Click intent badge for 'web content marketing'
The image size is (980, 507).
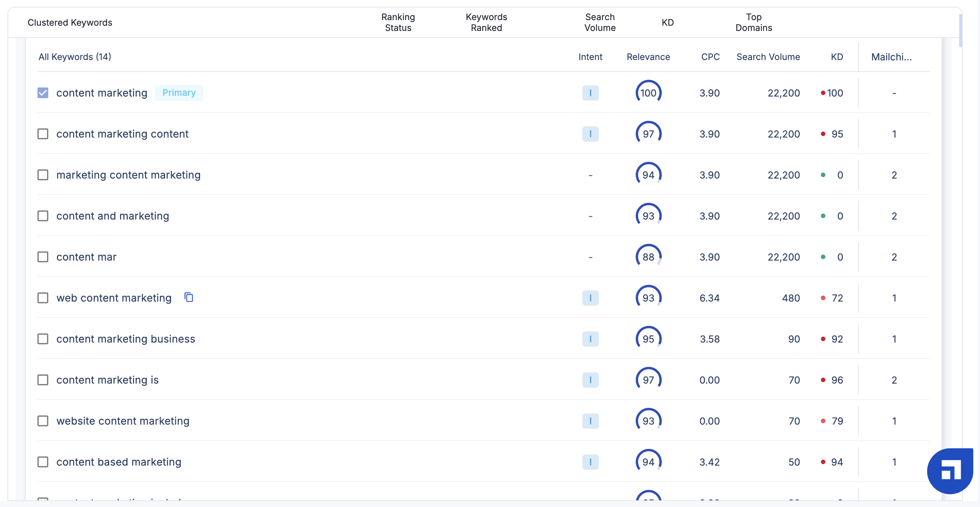point(591,298)
